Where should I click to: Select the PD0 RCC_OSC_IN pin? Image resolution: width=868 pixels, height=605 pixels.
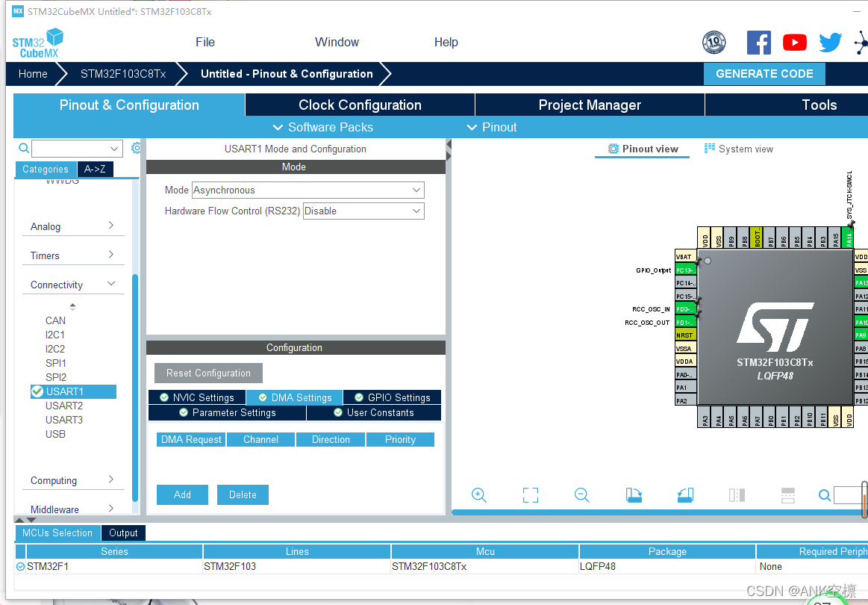coord(685,309)
